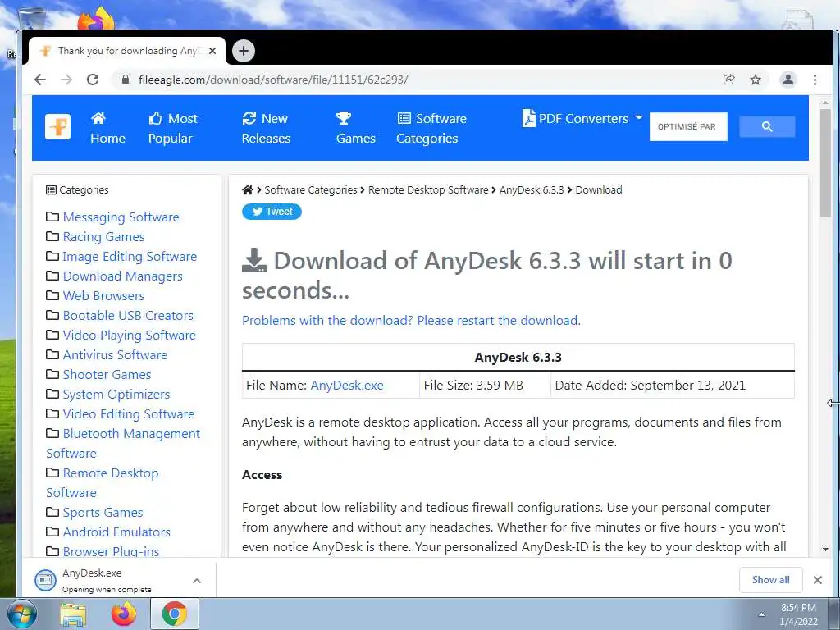840x630 pixels.
Task: Open Bootable USB Creators category
Action: coord(128,316)
